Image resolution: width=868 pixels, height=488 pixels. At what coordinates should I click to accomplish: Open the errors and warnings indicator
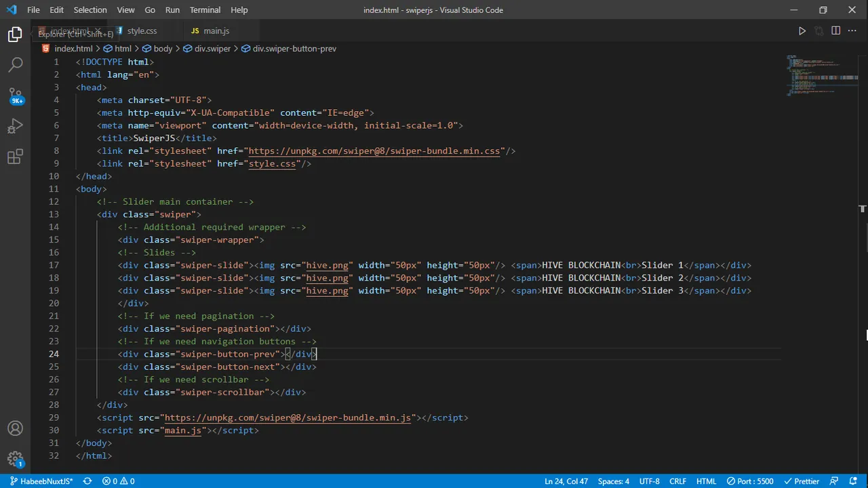118,481
